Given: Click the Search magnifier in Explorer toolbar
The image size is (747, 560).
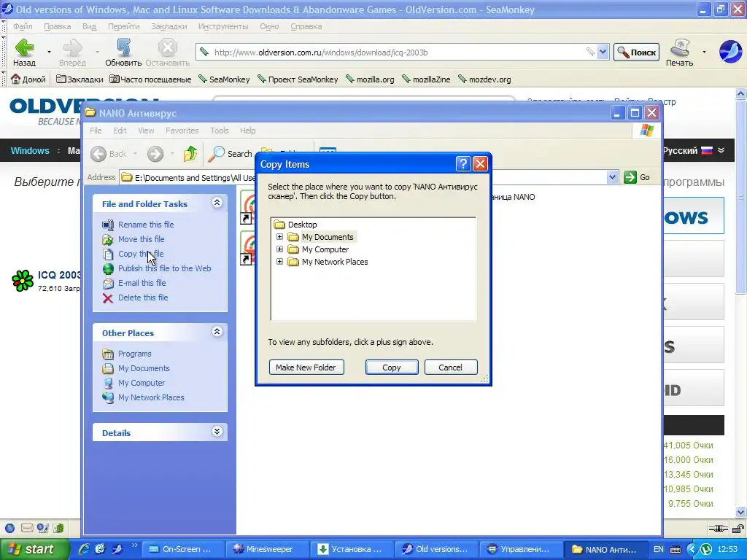Looking at the screenshot, I should (x=216, y=153).
